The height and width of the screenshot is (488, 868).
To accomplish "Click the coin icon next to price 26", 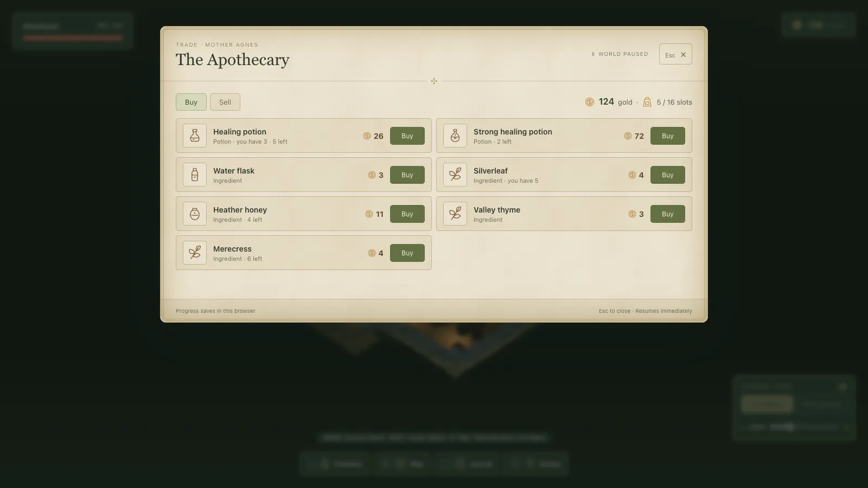I will [x=367, y=136].
